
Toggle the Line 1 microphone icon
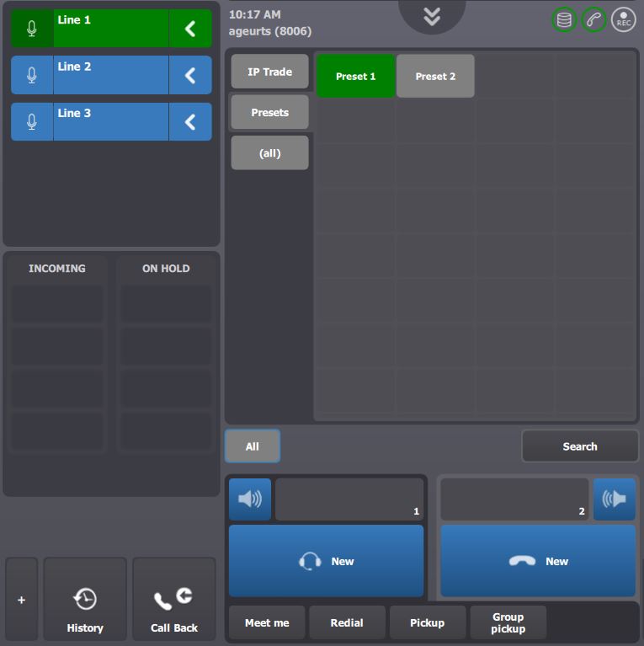tap(32, 29)
